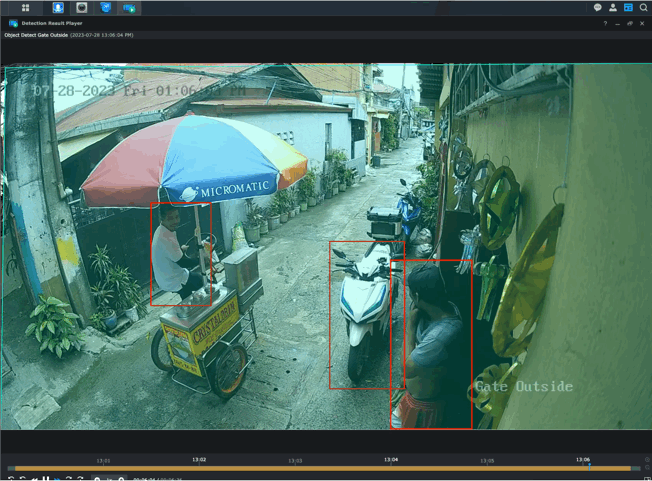Maximize the Detection Result Player window

[x=629, y=23]
